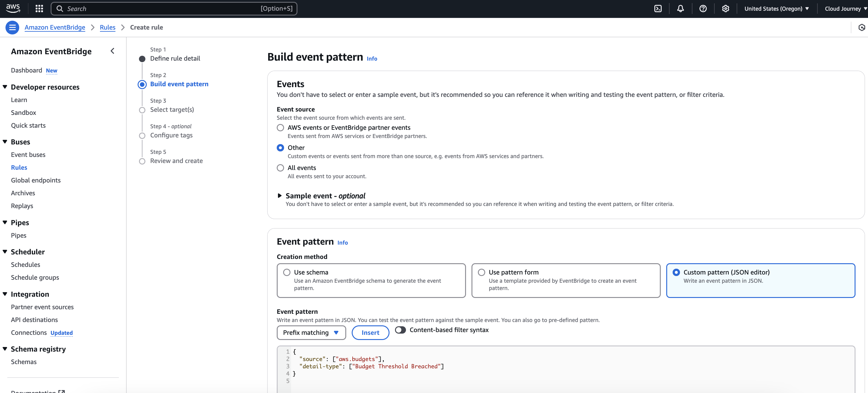Open the notifications bell
The height and width of the screenshot is (393, 868).
pos(680,9)
